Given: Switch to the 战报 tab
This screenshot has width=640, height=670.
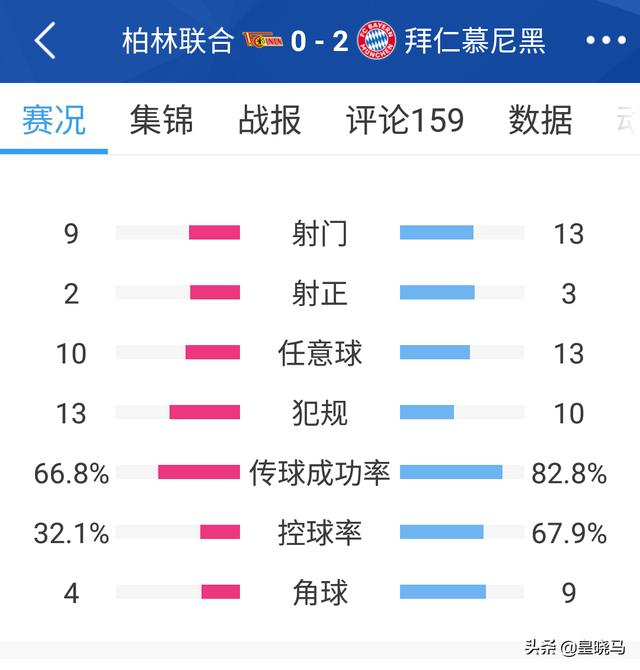Looking at the screenshot, I should point(270,120).
